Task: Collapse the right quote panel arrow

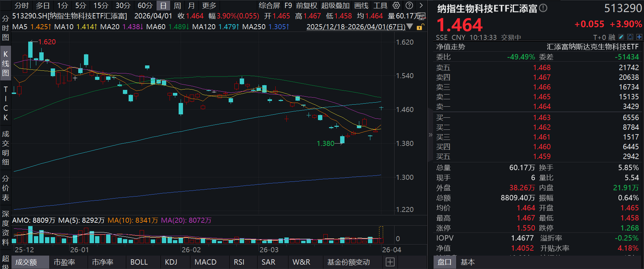Action: [x=430, y=135]
